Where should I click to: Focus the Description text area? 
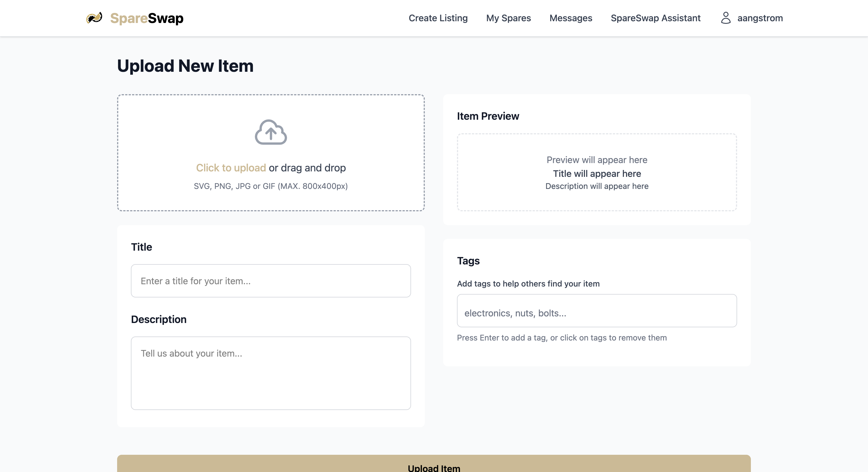click(271, 373)
